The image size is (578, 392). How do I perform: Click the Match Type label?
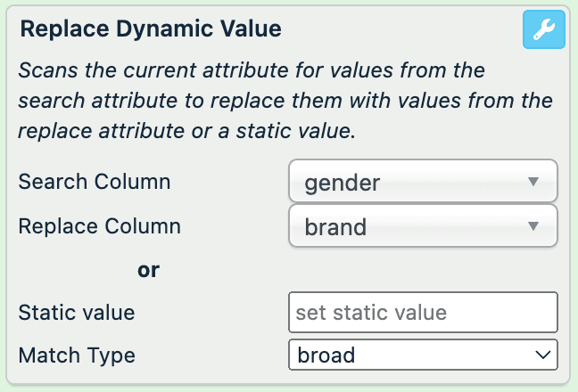coord(77,355)
